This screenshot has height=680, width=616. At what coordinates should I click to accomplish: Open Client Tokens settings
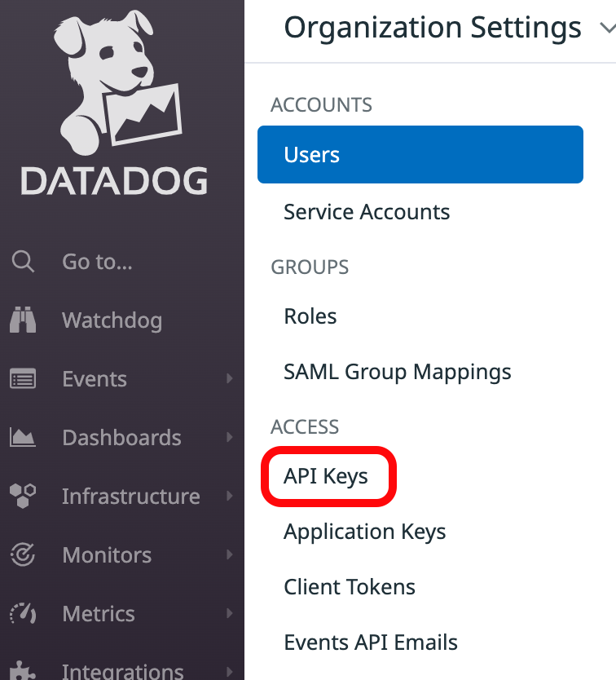click(349, 587)
